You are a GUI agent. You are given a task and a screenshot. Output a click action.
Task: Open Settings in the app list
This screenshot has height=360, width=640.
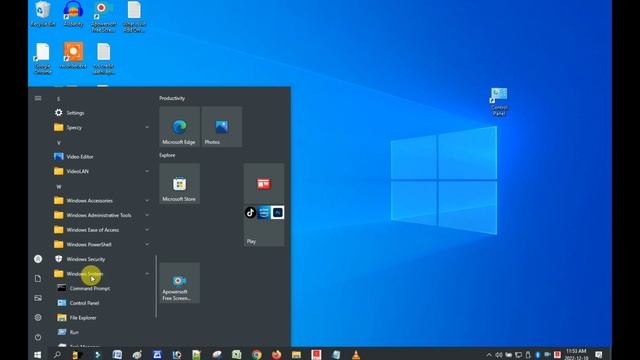[101, 113]
